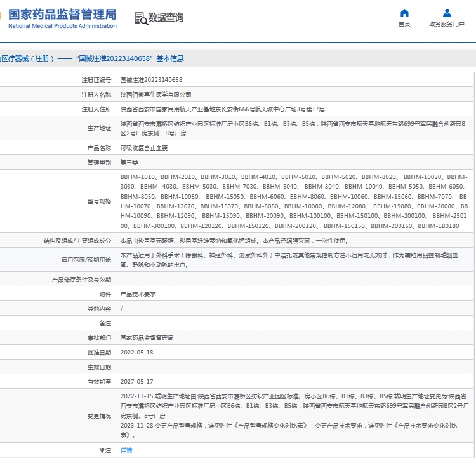Click composition text mentioning 羧甲基壳聚糖
Screen dimensions: 476x458
[235, 241]
